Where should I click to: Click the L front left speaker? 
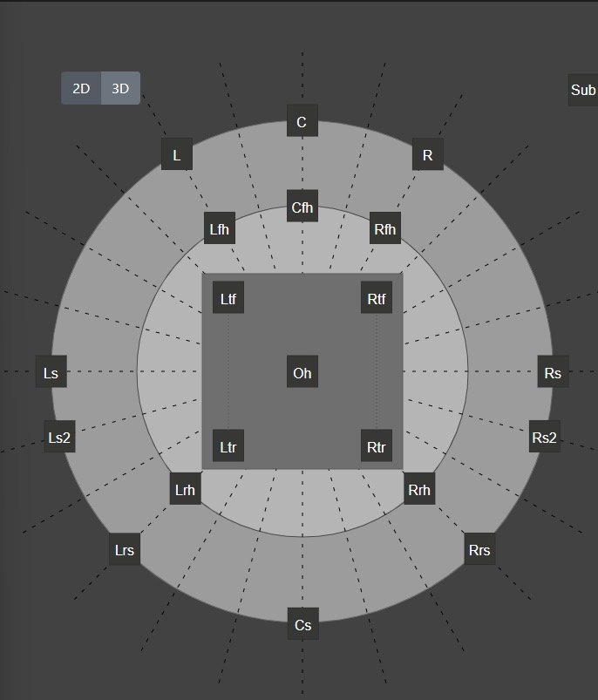coord(177,154)
